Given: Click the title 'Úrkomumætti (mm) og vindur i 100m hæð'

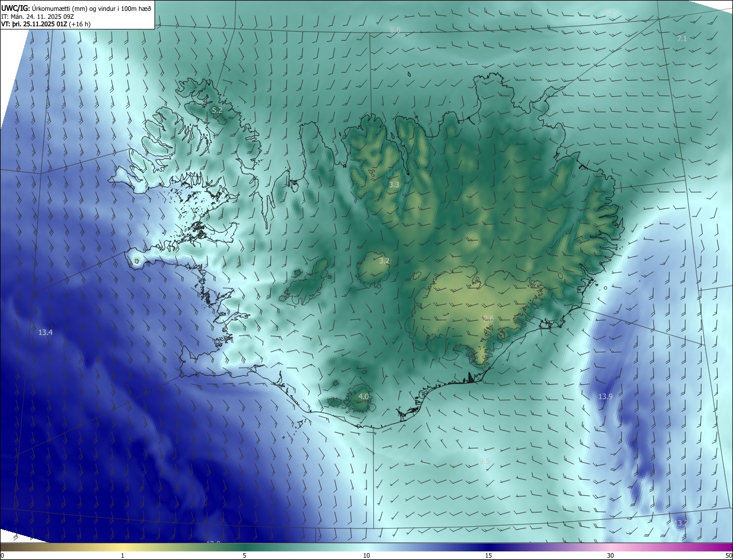Looking at the screenshot, I should click(90, 8).
